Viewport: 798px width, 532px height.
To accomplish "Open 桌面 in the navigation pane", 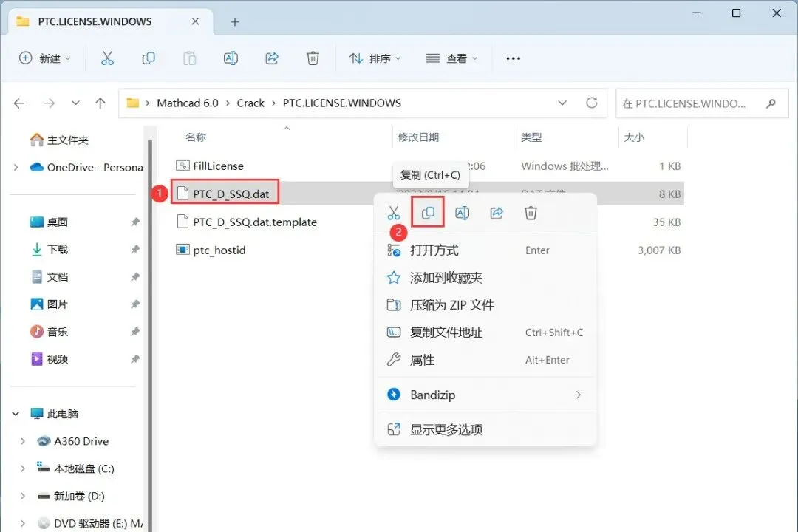I will coord(50,222).
